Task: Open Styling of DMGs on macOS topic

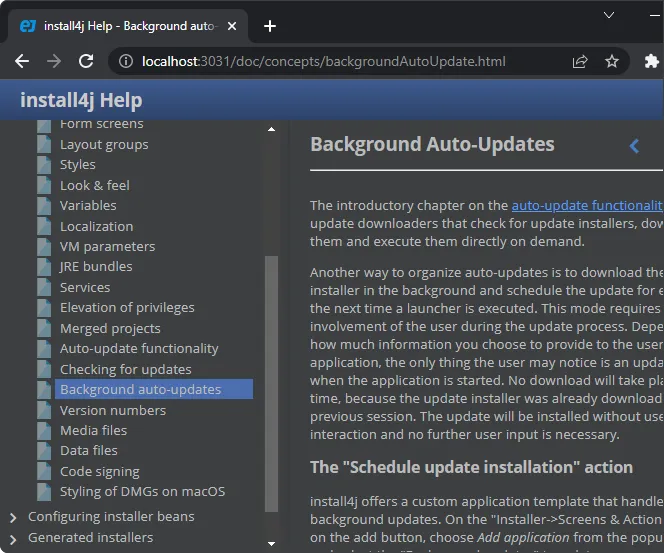Action: point(142,491)
